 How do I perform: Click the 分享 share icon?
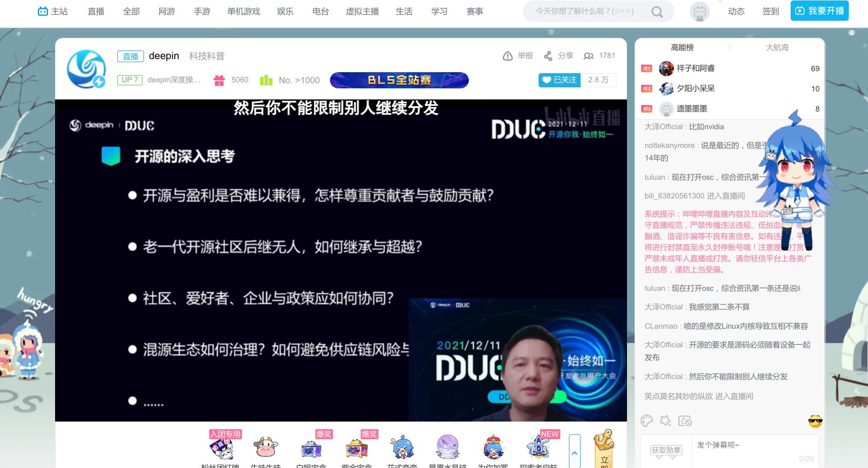point(548,56)
